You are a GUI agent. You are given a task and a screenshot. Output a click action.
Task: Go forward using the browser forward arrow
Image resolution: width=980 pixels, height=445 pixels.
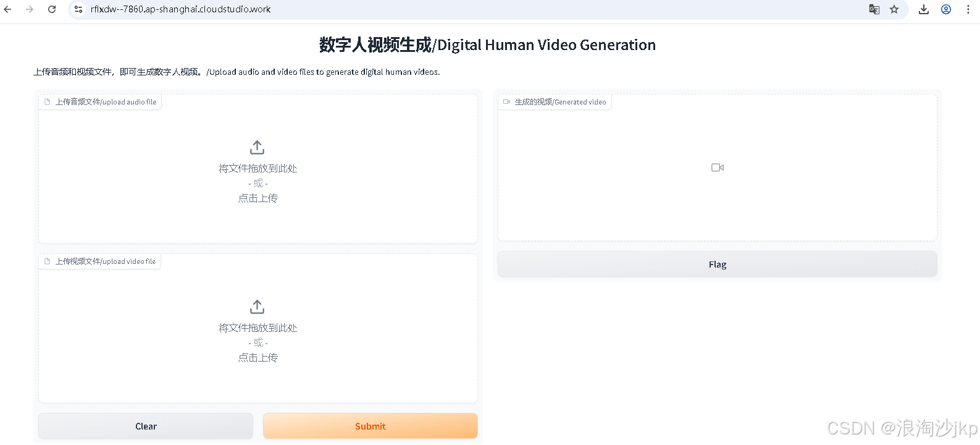pos(30,9)
